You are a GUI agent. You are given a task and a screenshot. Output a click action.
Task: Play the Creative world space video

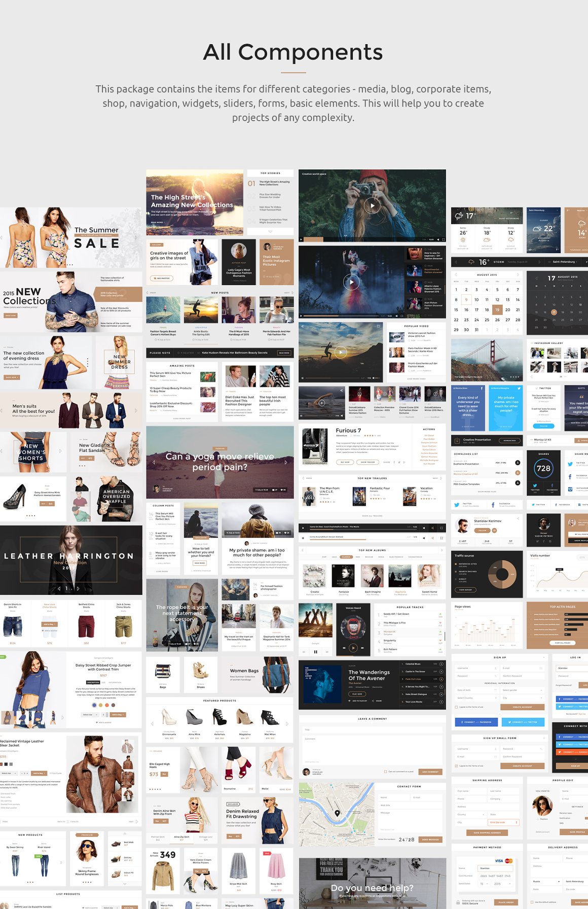point(373,205)
